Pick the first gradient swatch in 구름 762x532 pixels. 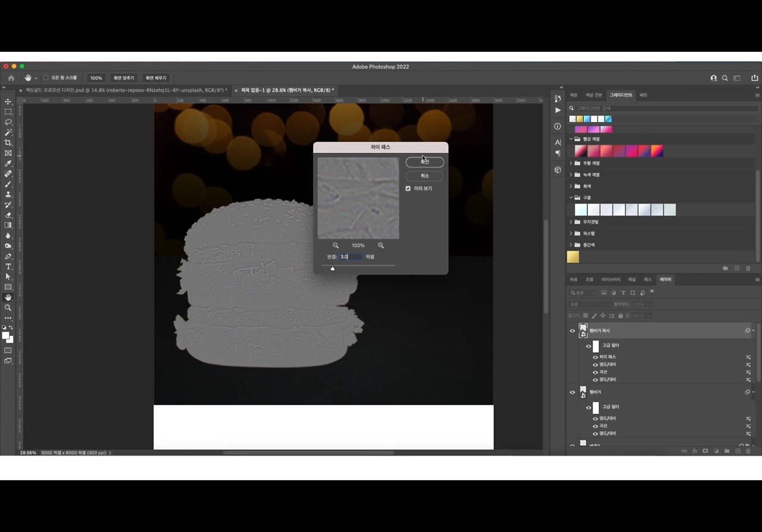point(580,209)
